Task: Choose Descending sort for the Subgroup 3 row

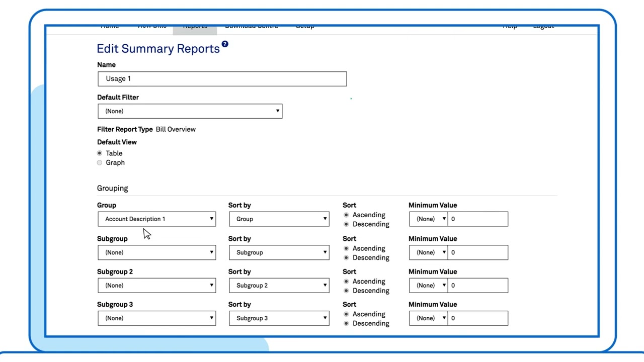Action: tap(346, 323)
